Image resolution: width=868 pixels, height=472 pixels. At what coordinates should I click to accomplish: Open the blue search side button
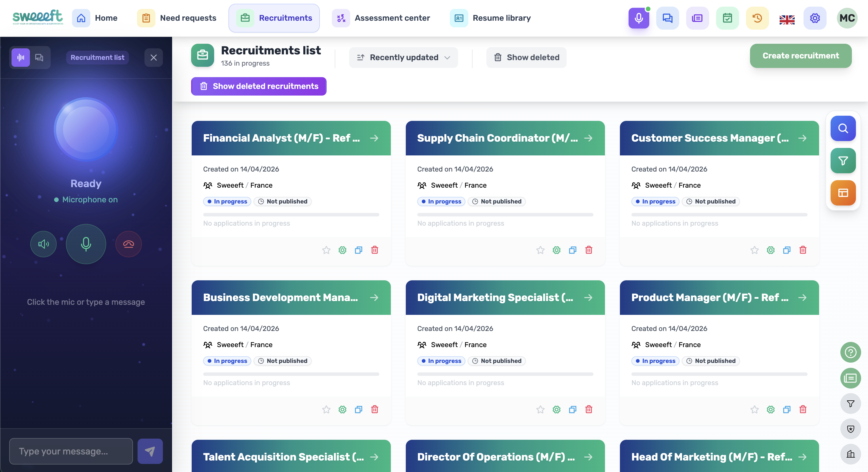click(x=843, y=128)
